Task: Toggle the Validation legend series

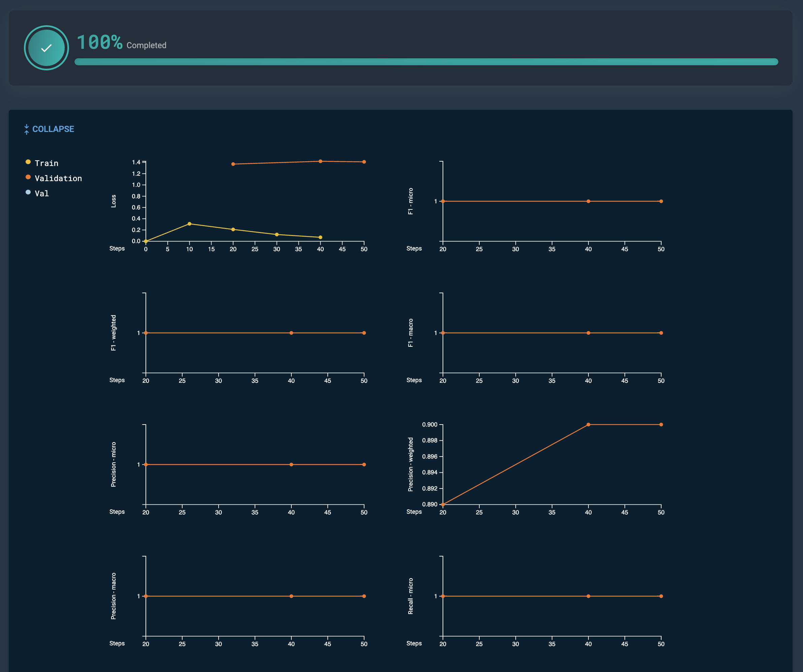Action: click(54, 178)
